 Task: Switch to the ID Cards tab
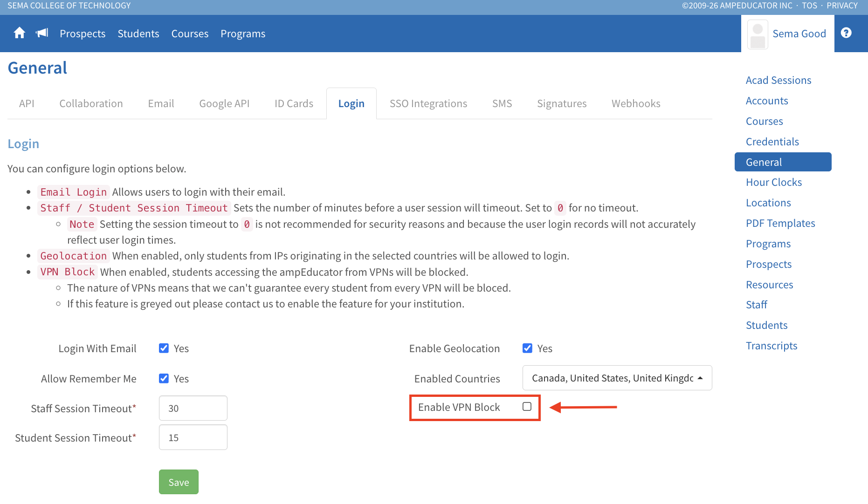click(x=294, y=103)
